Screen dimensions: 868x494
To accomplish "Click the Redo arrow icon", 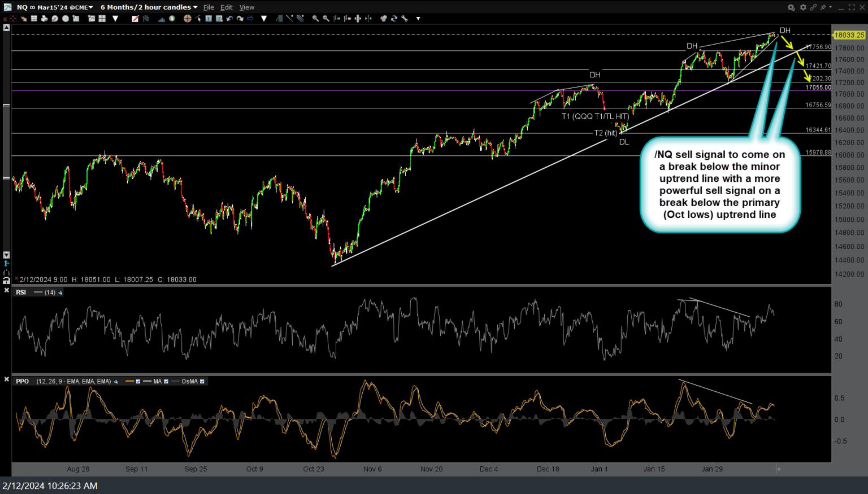I will point(239,19).
